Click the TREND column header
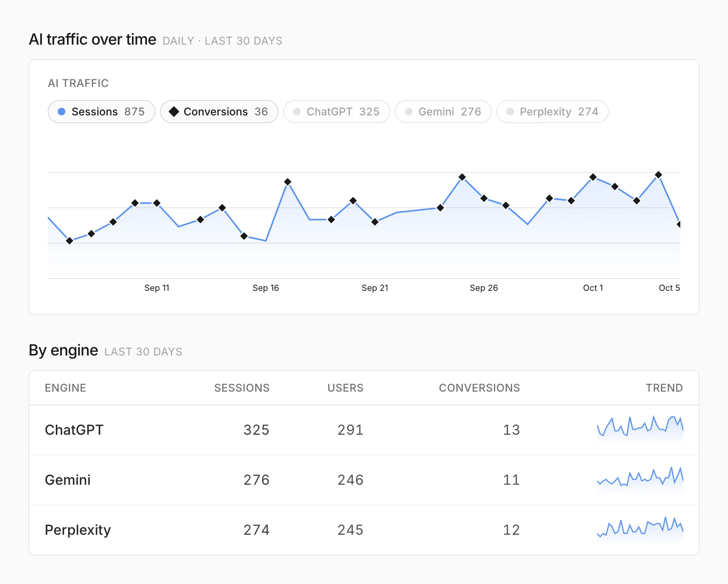728x584 pixels. pyautogui.click(x=664, y=388)
